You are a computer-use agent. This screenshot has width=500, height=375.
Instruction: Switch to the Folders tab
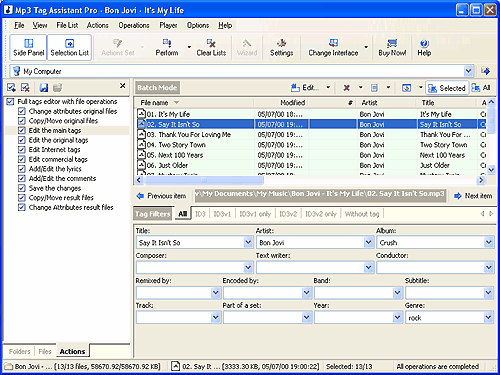tap(19, 351)
